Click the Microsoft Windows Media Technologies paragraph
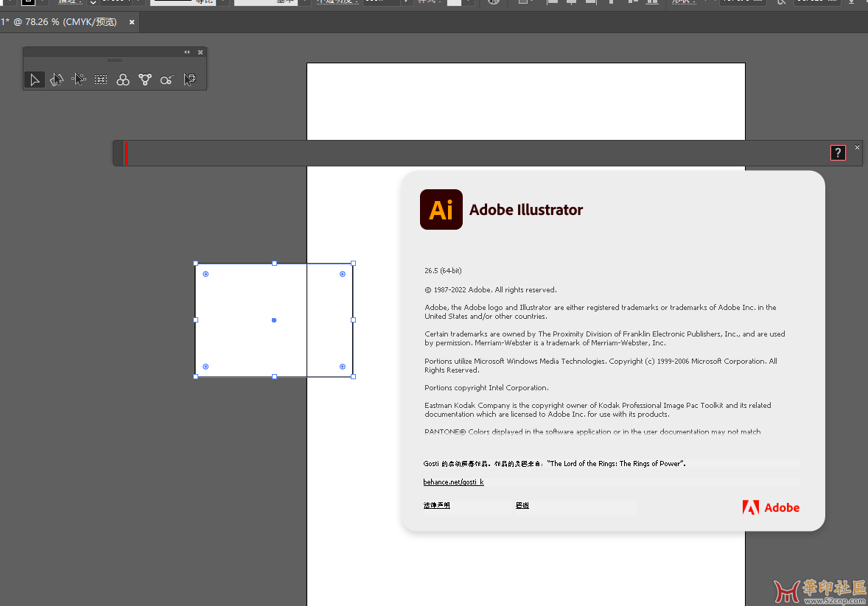This screenshot has width=868, height=606. point(601,366)
